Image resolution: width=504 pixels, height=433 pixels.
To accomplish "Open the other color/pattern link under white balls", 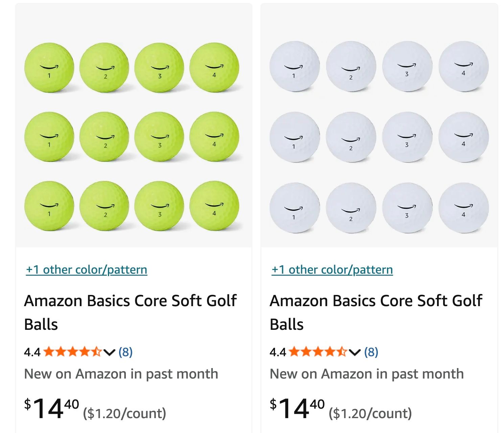I will [332, 270].
